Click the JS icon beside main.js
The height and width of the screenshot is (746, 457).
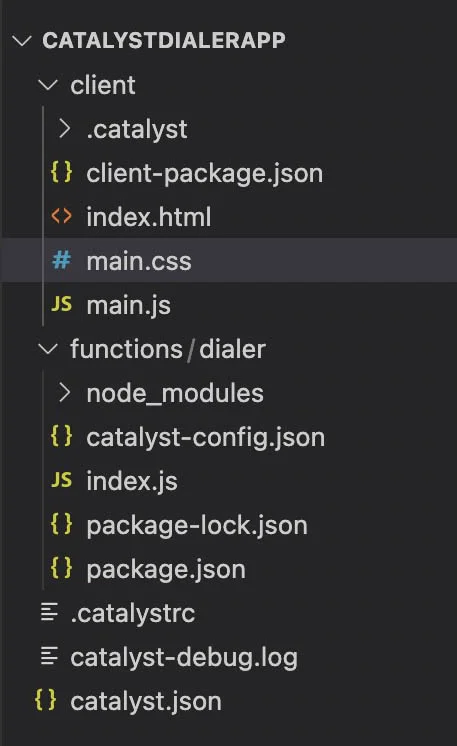pyautogui.click(x=61, y=304)
